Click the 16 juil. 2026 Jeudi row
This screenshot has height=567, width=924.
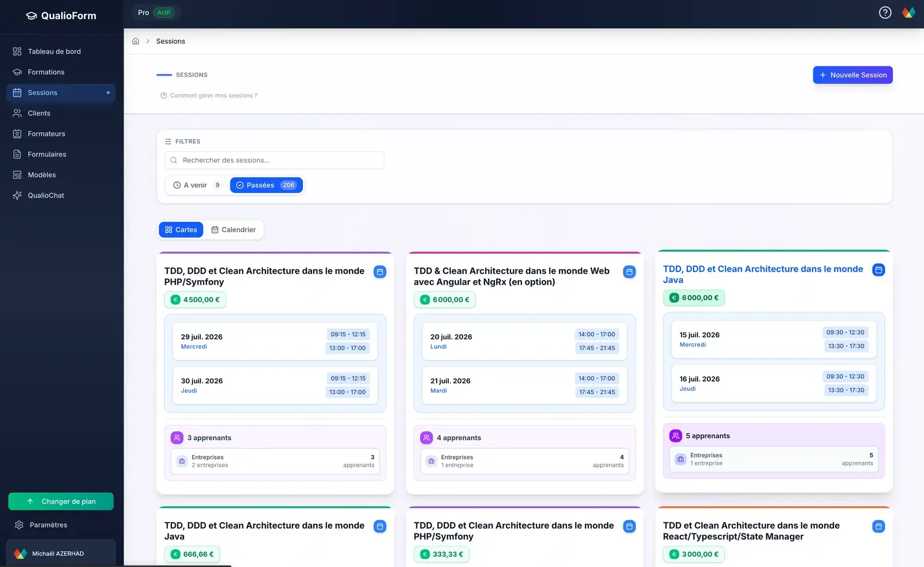(x=774, y=383)
